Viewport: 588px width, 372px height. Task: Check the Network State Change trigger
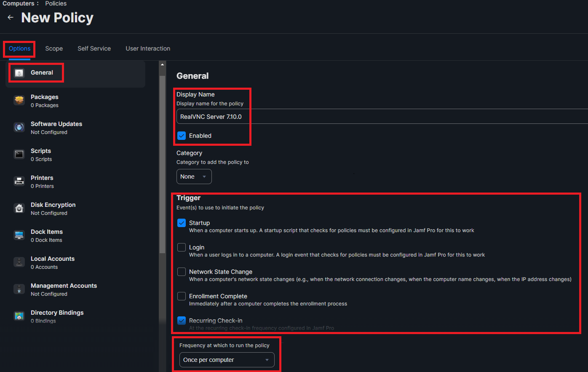click(182, 272)
